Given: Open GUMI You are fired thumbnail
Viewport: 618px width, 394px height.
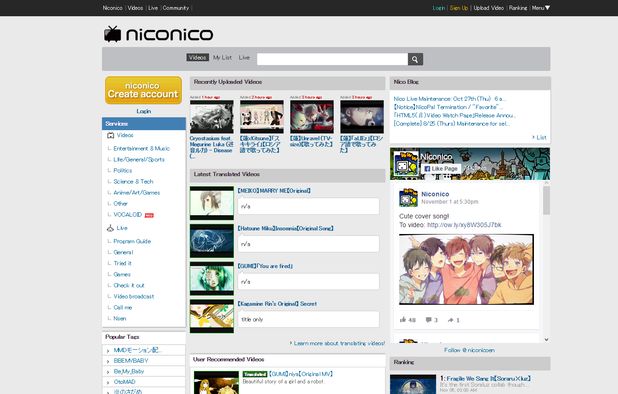Looking at the screenshot, I should (x=212, y=279).
